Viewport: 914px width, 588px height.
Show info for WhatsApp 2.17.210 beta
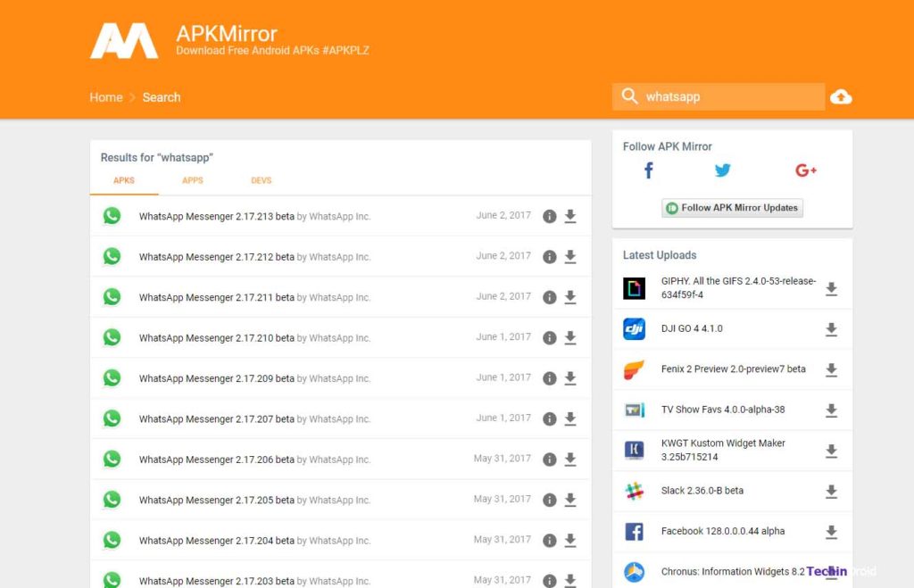coord(549,338)
